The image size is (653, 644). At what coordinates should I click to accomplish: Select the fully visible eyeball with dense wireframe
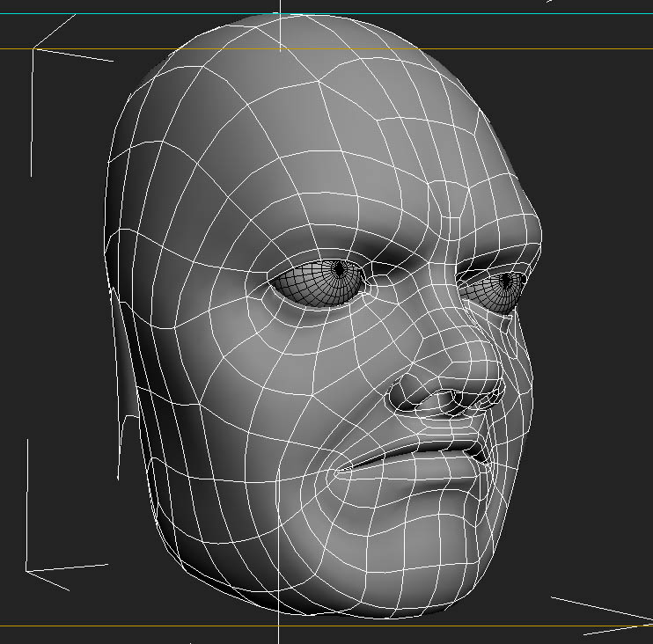pyautogui.click(x=319, y=283)
